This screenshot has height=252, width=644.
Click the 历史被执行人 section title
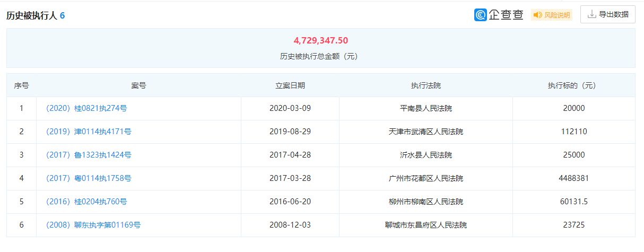click(32, 16)
